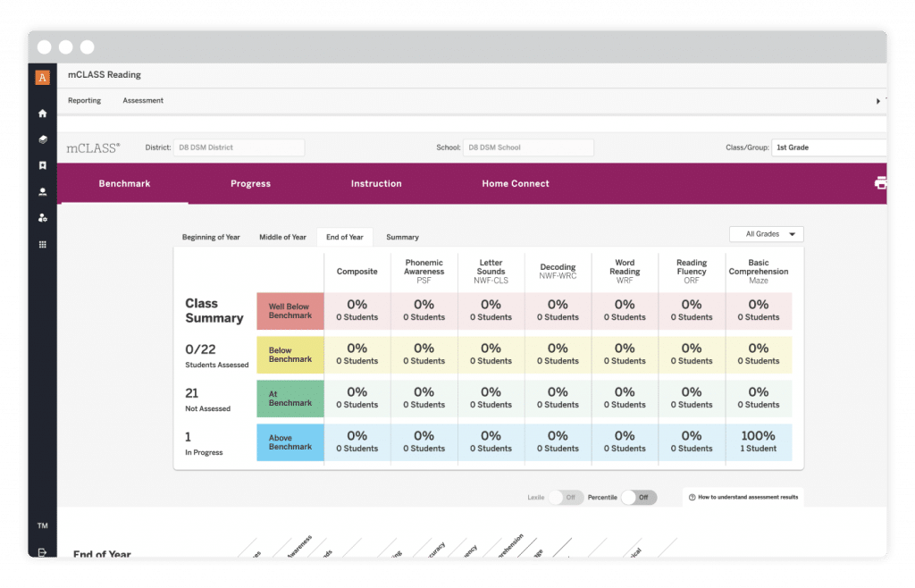Switch to the Progress tab
The height and width of the screenshot is (588, 915).
coord(250,183)
